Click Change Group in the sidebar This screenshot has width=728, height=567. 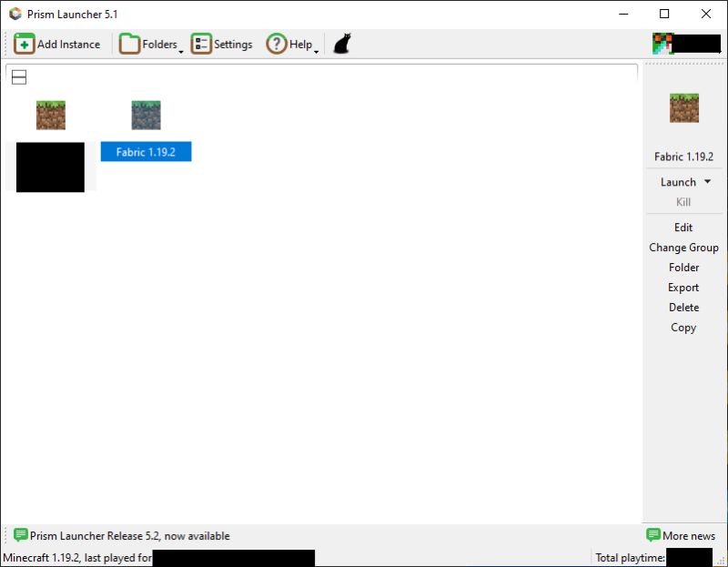tap(683, 247)
